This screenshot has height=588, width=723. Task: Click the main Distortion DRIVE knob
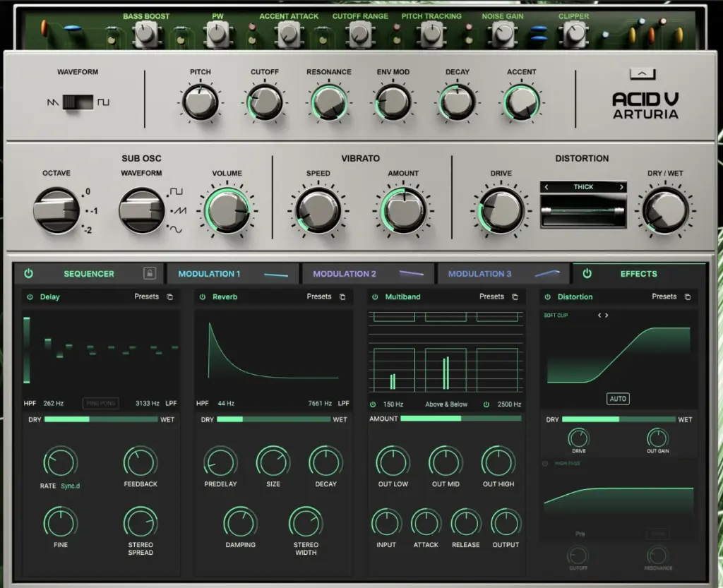point(501,210)
